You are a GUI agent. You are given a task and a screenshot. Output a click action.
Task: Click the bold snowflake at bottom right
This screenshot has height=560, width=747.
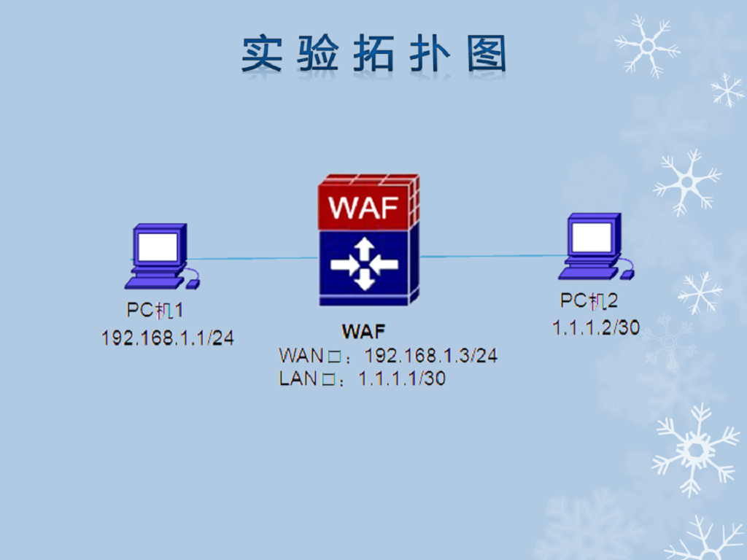pos(695,449)
